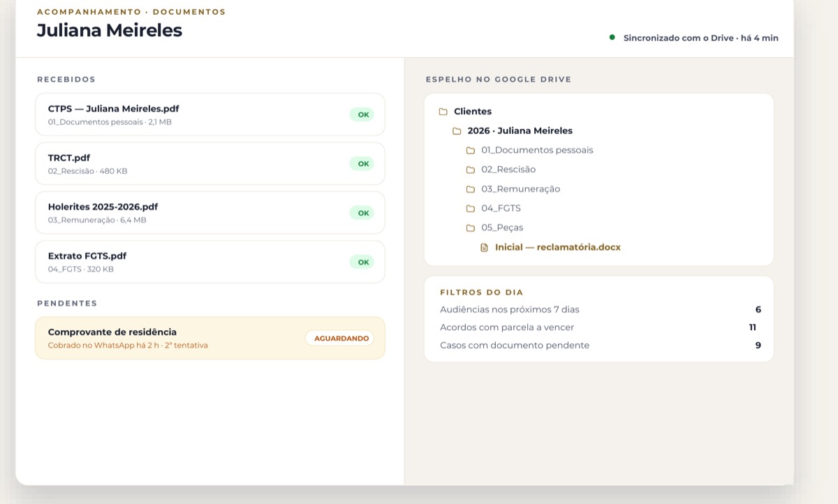Click OK badge on the TRCT.pdf row
838x504 pixels.
(x=362, y=163)
